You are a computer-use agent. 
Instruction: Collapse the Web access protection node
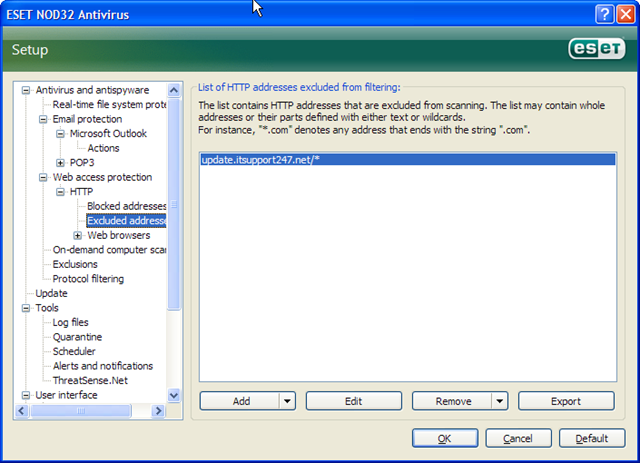(43, 178)
